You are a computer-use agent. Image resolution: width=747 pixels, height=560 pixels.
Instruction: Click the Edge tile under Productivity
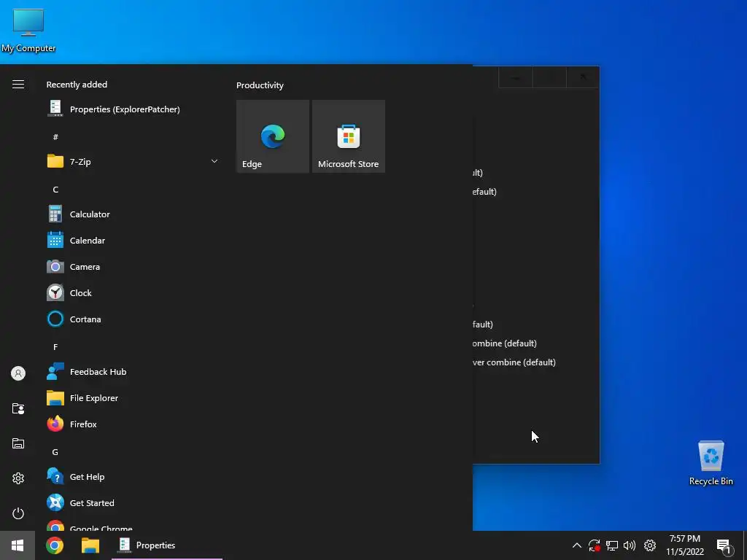[273, 136]
